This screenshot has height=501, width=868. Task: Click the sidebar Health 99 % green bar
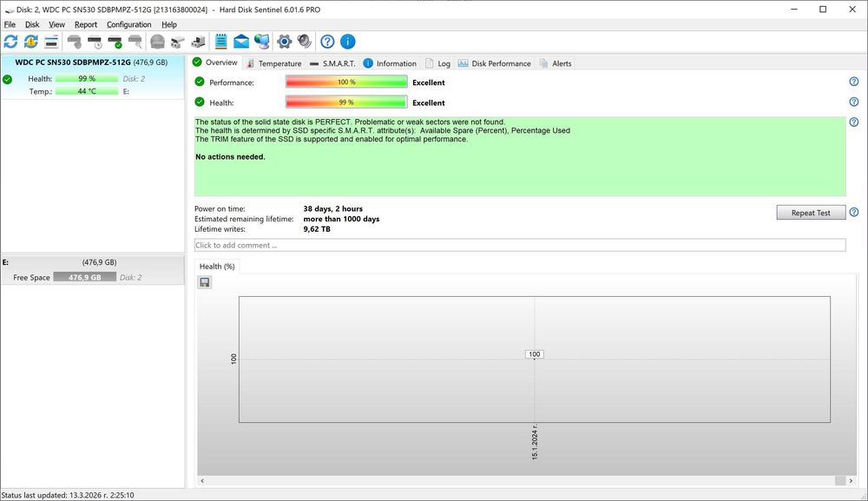click(x=86, y=79)
